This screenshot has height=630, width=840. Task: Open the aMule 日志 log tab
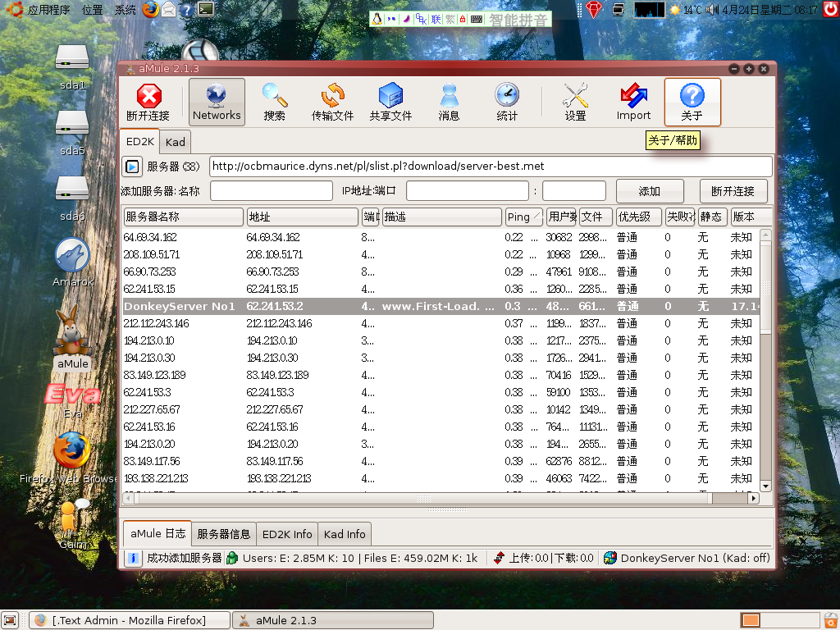[157, 533]
